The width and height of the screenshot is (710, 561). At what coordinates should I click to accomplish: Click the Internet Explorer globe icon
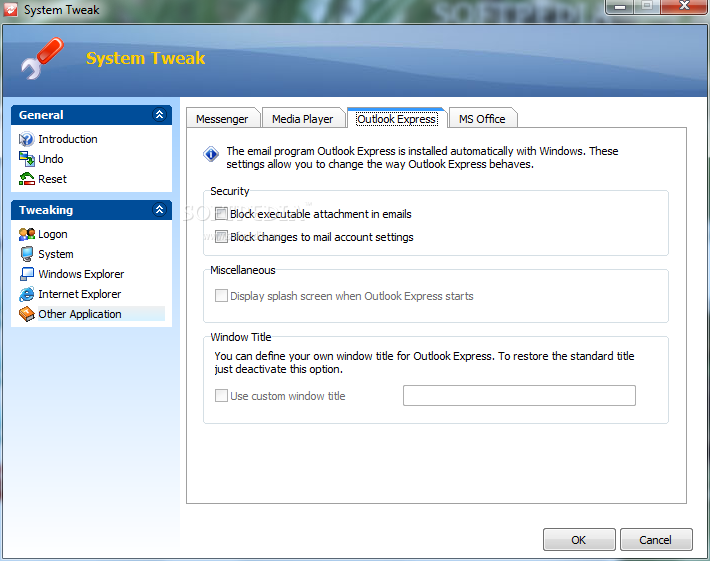point(26,294)
